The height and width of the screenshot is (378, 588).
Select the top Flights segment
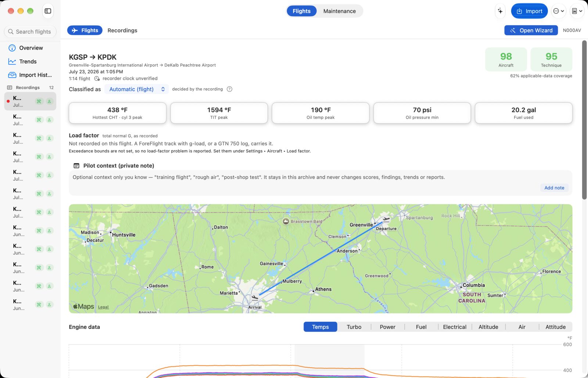pos(302,11)
